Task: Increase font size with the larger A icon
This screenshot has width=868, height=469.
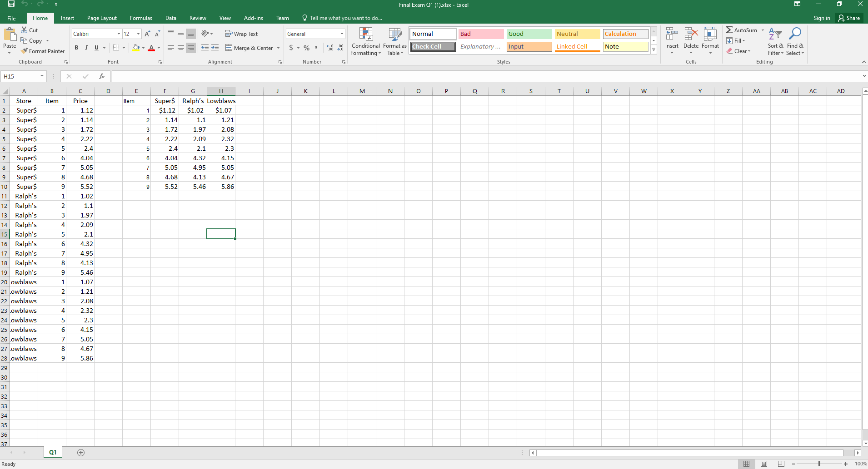Action: (x=147, y=34)
